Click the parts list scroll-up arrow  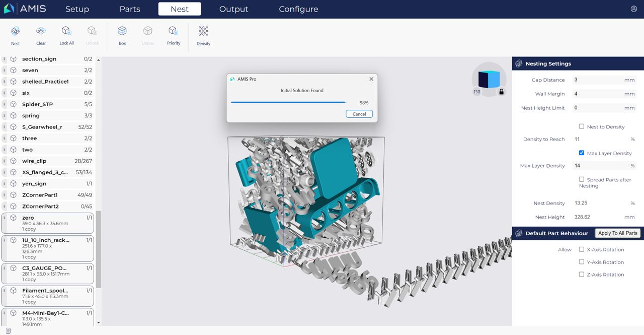[x=99, y=60]
